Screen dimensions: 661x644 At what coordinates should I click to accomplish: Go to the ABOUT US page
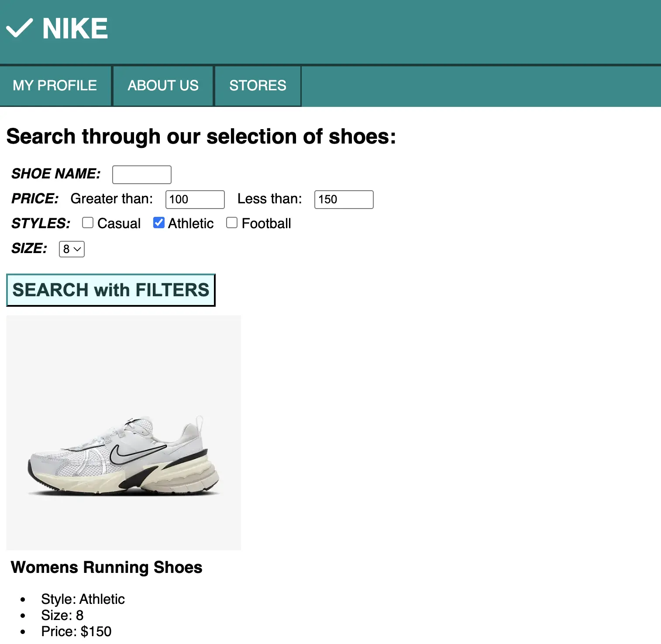(163, 86)
